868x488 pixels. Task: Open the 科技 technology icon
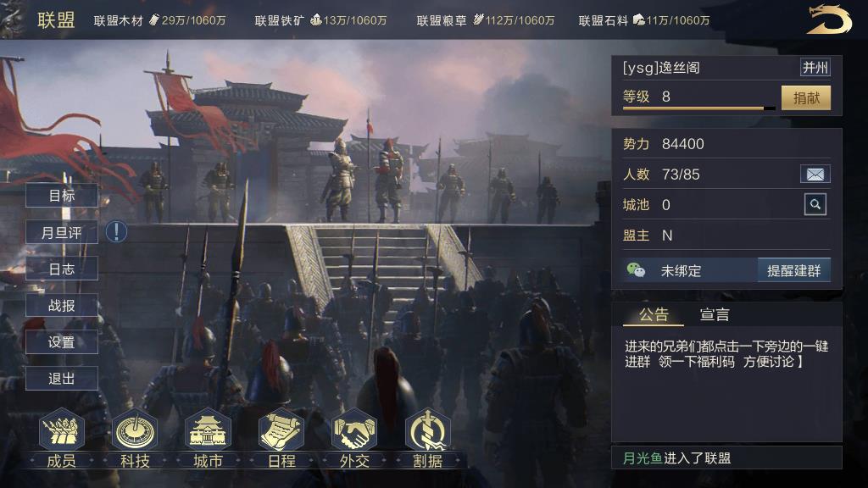(x=135, y=431)
